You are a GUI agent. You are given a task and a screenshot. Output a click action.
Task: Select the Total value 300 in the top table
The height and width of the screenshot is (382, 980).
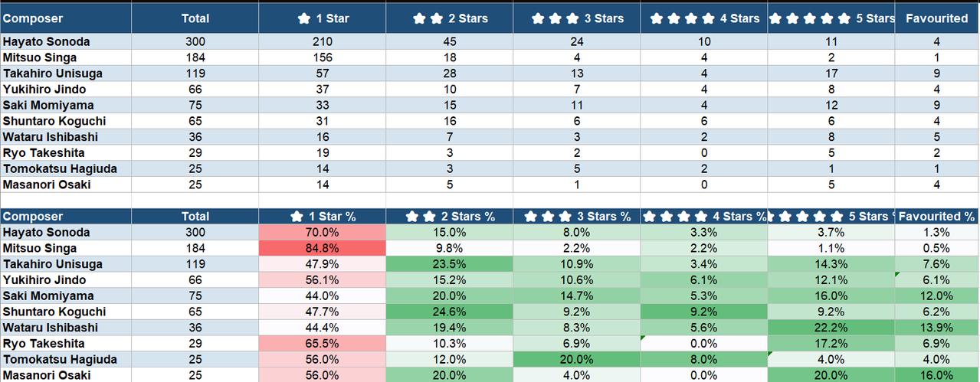[195, 41]
